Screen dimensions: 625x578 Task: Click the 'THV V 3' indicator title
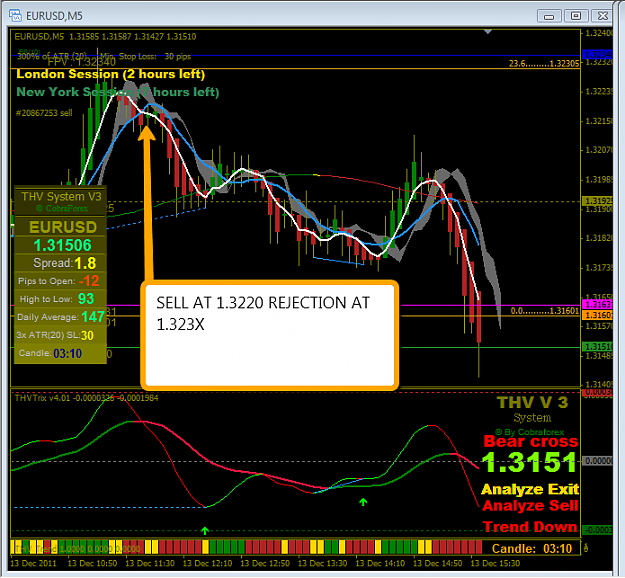tap(533, 402)
